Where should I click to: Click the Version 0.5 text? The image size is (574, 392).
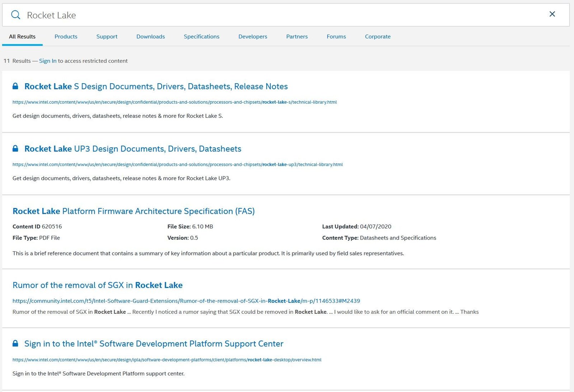click(183, 238)
